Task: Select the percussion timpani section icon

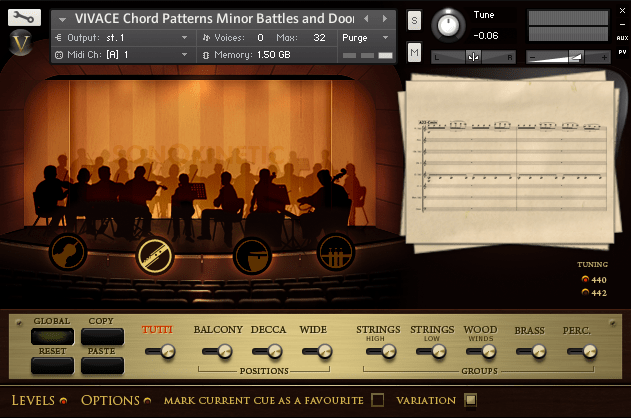Action: point(252,255)
